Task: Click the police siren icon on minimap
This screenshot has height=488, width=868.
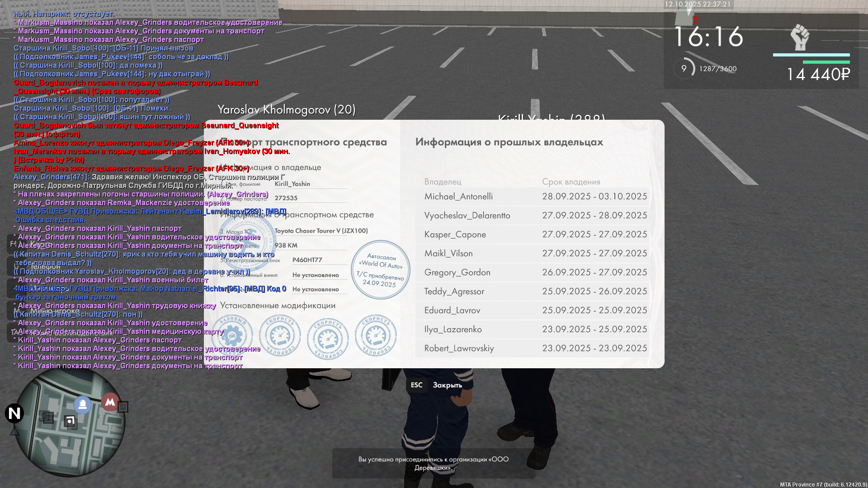Action: (x=83, y=404)
